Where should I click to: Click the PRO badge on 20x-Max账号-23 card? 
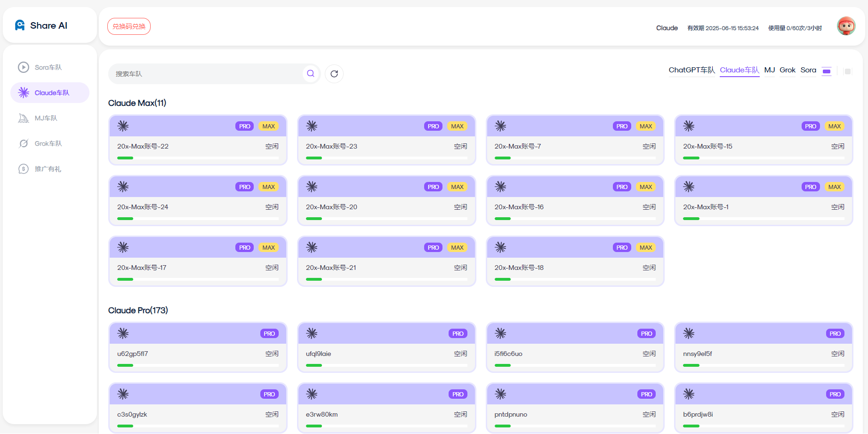[433, 126]
